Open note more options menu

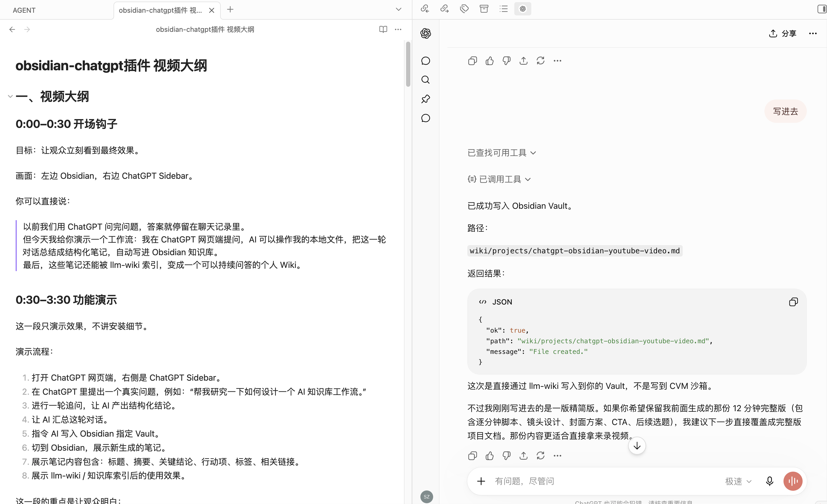(x=398, y=29)
